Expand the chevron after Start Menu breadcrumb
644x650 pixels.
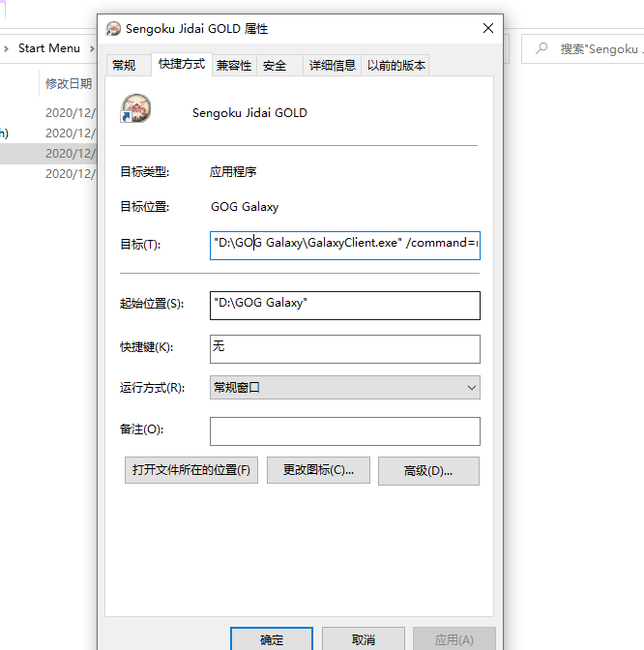pos(92,48)
